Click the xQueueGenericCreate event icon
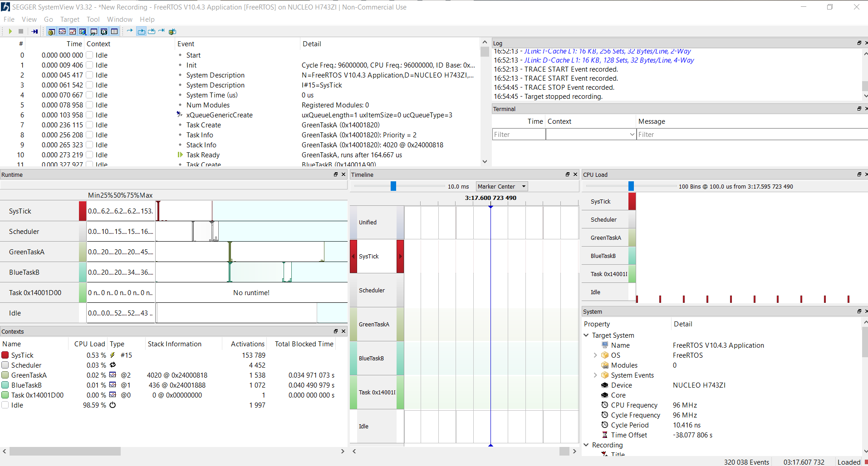 180,115
